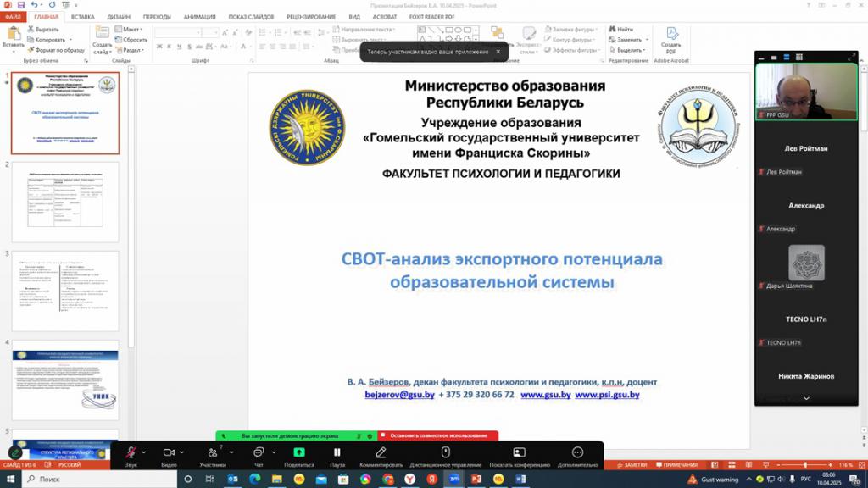Switch to the Анимация ribbon tab

pos(199,17)
